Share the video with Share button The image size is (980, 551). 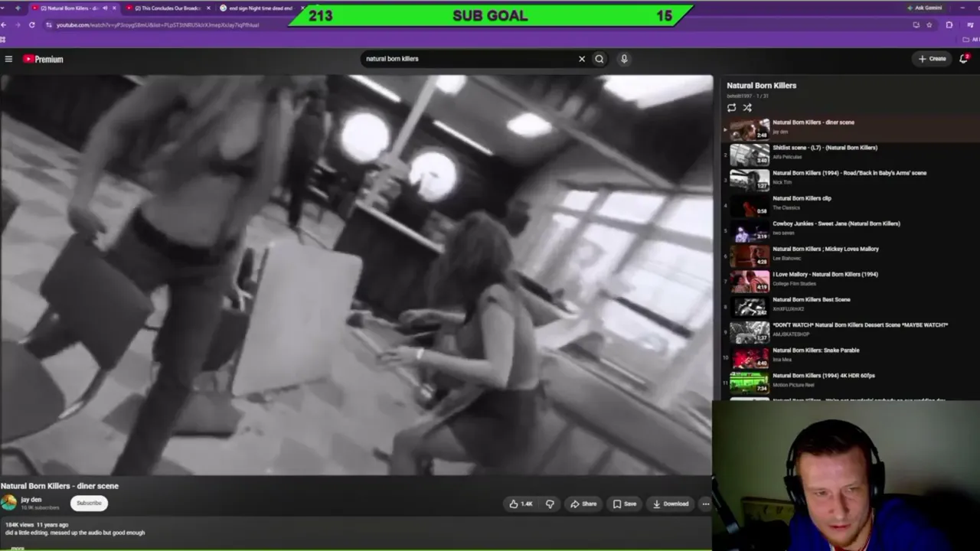pyautogui.click(x=583, y=504)
